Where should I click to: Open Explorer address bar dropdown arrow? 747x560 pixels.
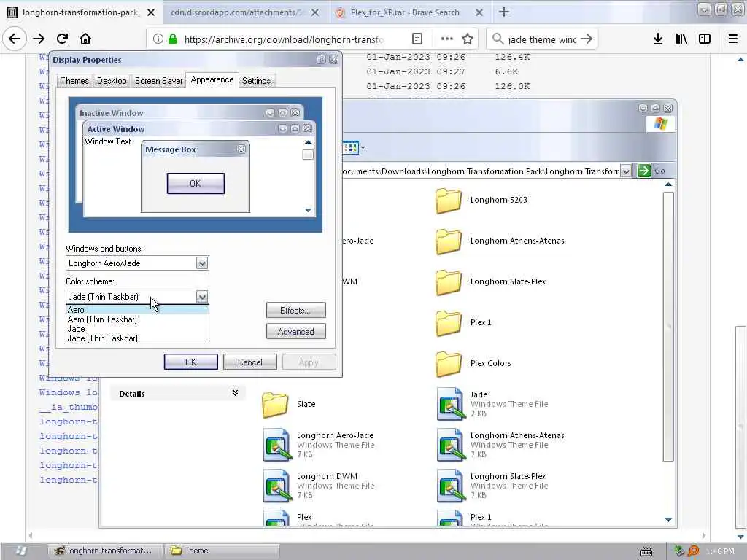coord(626,171)
